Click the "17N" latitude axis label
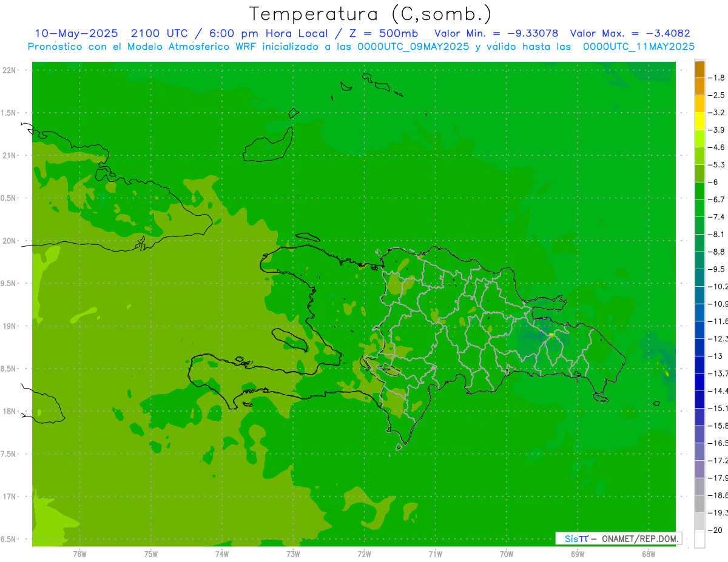This screenshot has height=562, width=728. click(x=9, y=497)
